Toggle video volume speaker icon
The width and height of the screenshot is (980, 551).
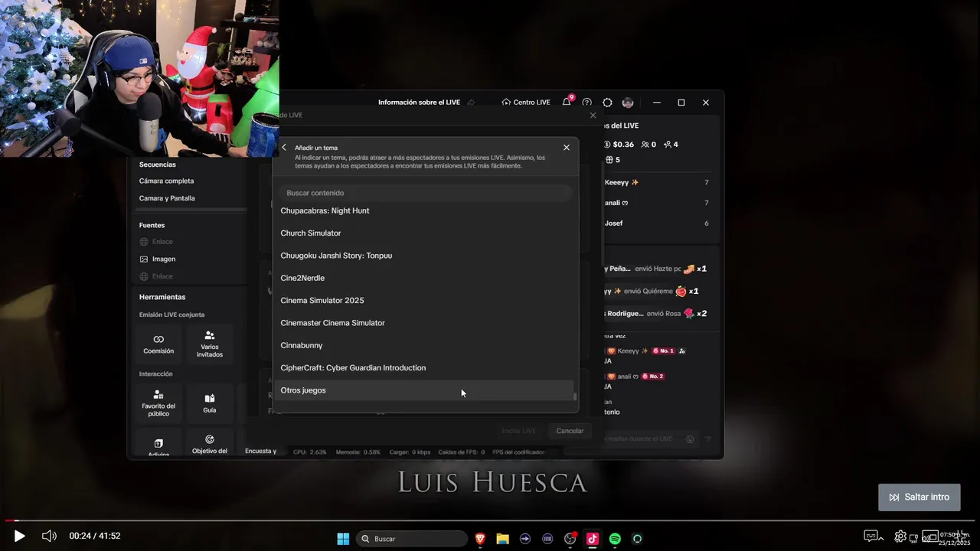(49, 536)
